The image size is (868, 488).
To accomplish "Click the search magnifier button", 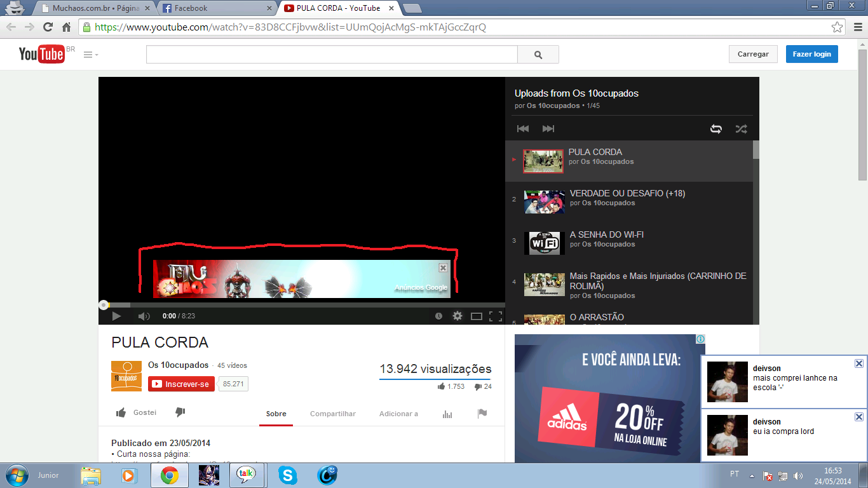I will point(538,54).
